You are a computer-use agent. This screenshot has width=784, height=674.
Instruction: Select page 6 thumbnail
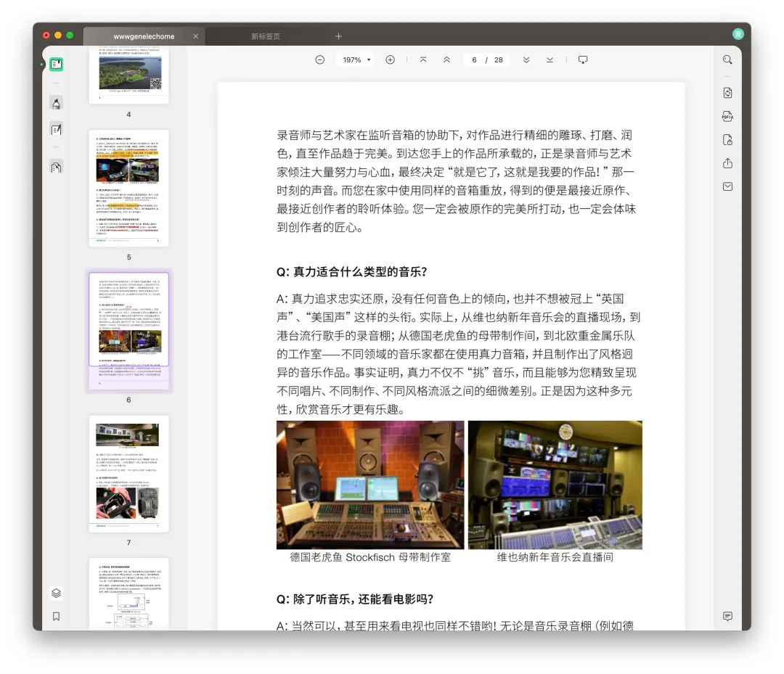(x=129, y=331)
